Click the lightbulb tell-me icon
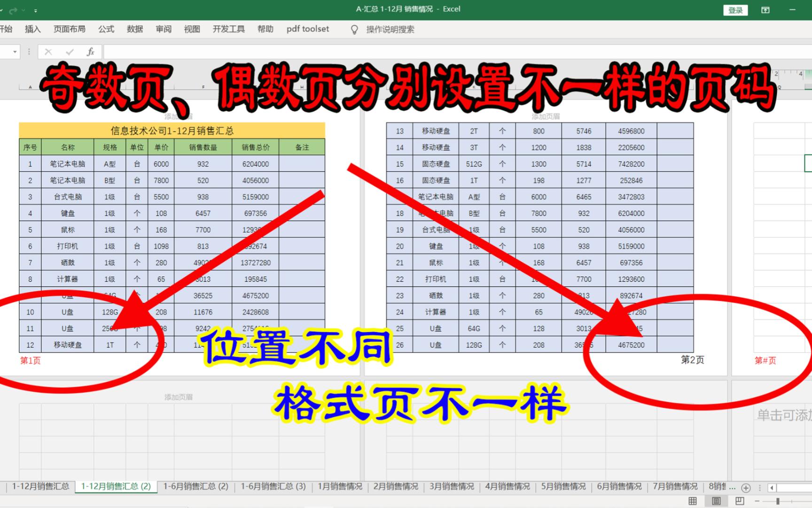The height and width of the screenshot is (508, 812). 355,30
